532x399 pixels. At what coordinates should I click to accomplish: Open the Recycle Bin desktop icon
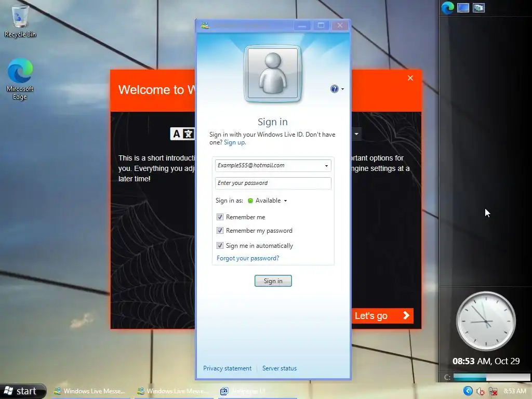tap(20, 21)
